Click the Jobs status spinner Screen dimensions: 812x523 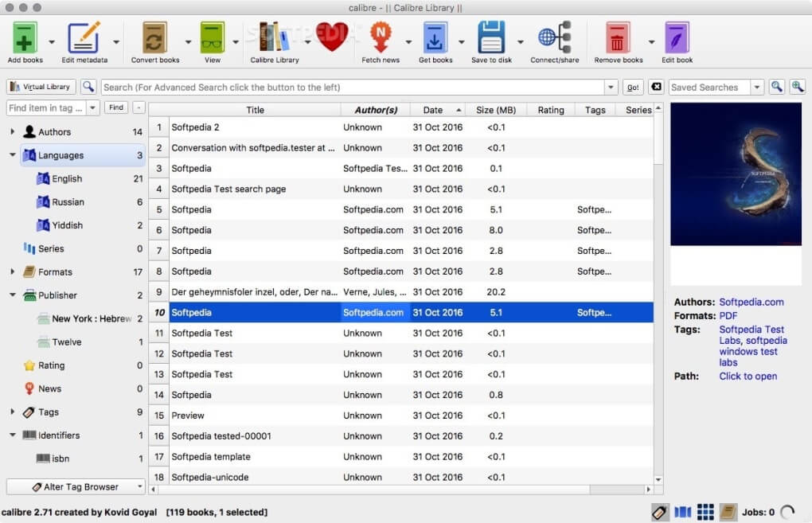787,512
